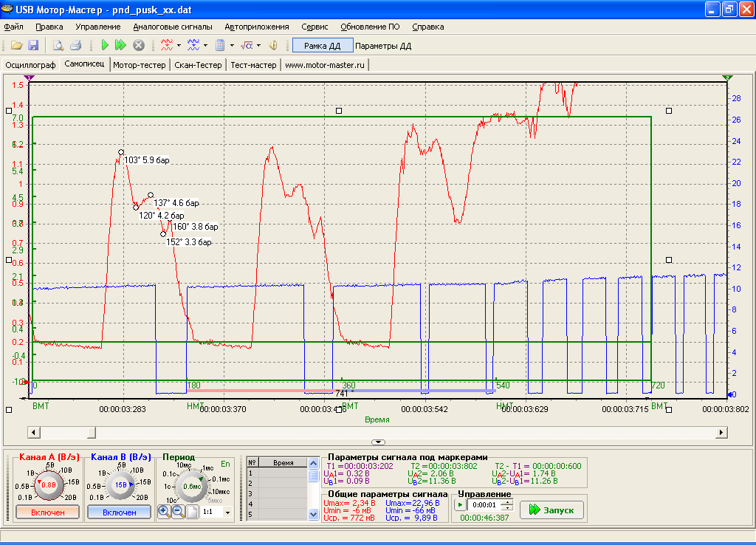Screen dimensions: 756x545
Task: Open the Аналоговые сигналы menu
Action: coord(173,27)
